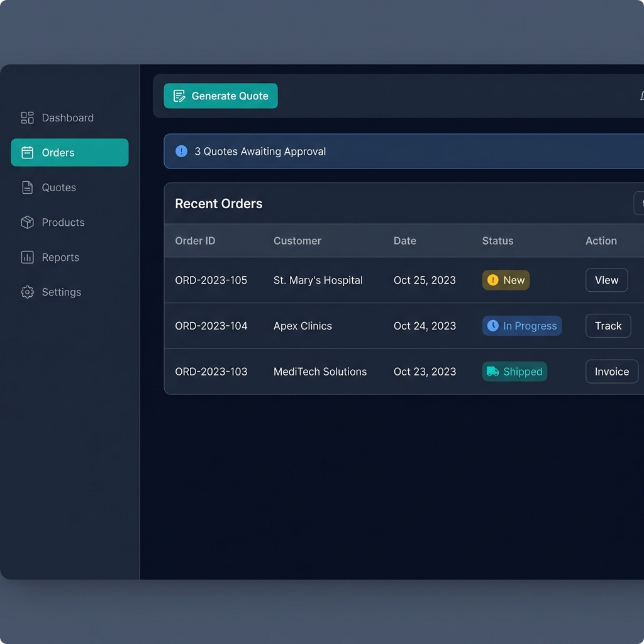Image resolution: width=644 pixels, height=644 pixels.
Task: Click the Products box icon in sidebar
Action: coord(27,222)
